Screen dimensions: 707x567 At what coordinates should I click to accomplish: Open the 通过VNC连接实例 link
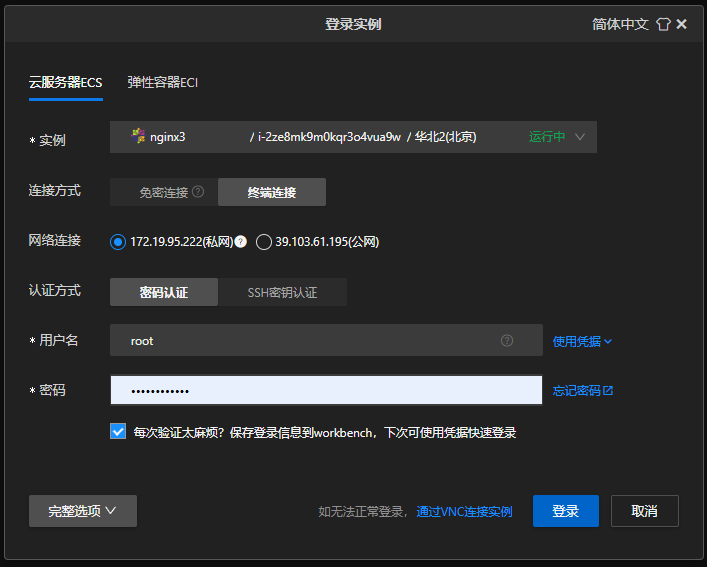tap(464, 512)
